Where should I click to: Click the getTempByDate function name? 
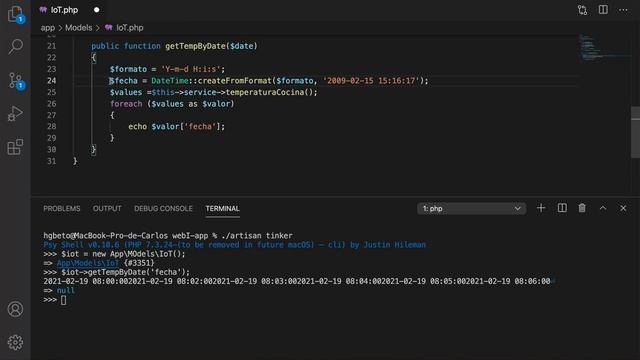pyautogui.click(x=195, y=46)
